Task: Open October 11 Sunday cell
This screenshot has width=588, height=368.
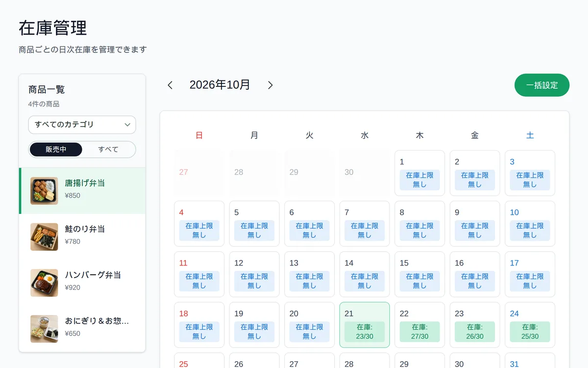Action: click(199, 274)
